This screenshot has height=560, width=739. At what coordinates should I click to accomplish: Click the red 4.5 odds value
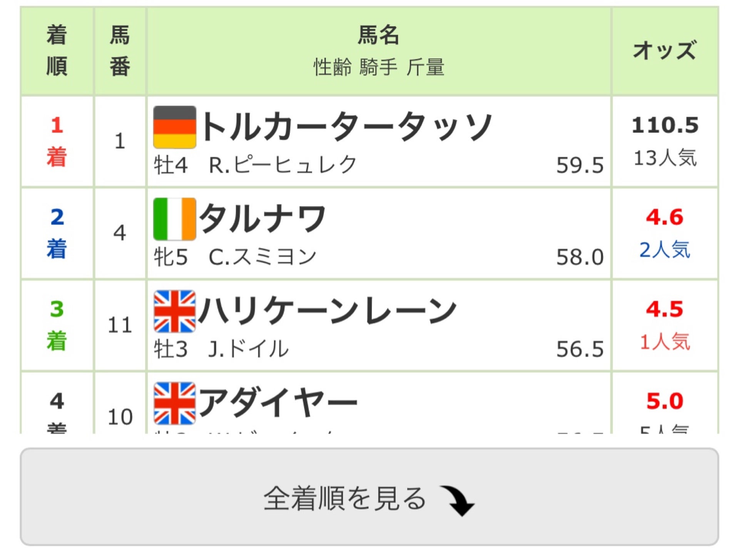coord(665,310)
